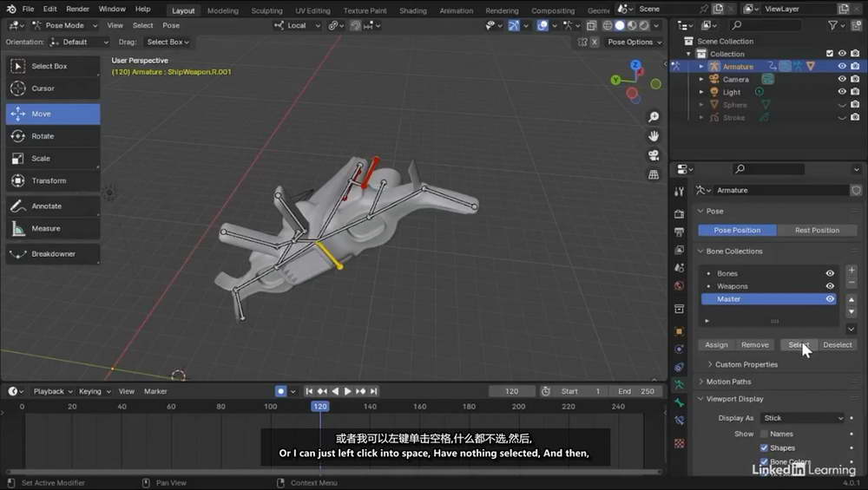Open the Tool properties tab icon
Screen dimensions: 868x490
680,192
